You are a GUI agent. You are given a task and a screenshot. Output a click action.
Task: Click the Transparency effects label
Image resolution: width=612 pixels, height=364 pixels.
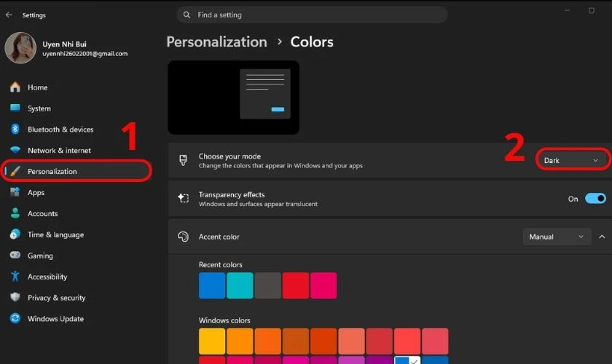click(232, 194)
